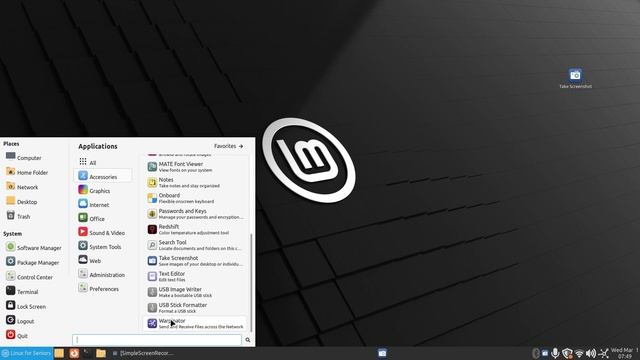The image size is (640, 360).
Task: Select the Office category
Action: (x=103, y=218)
